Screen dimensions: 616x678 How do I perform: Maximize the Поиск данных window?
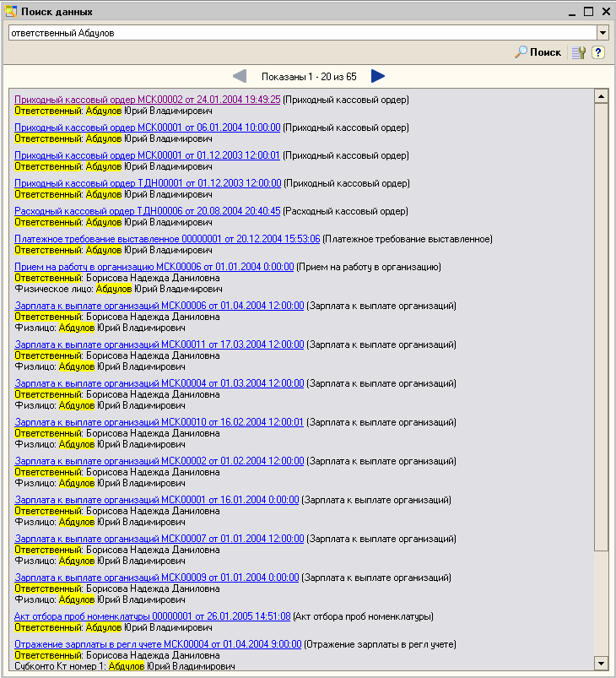click(588, 12)
